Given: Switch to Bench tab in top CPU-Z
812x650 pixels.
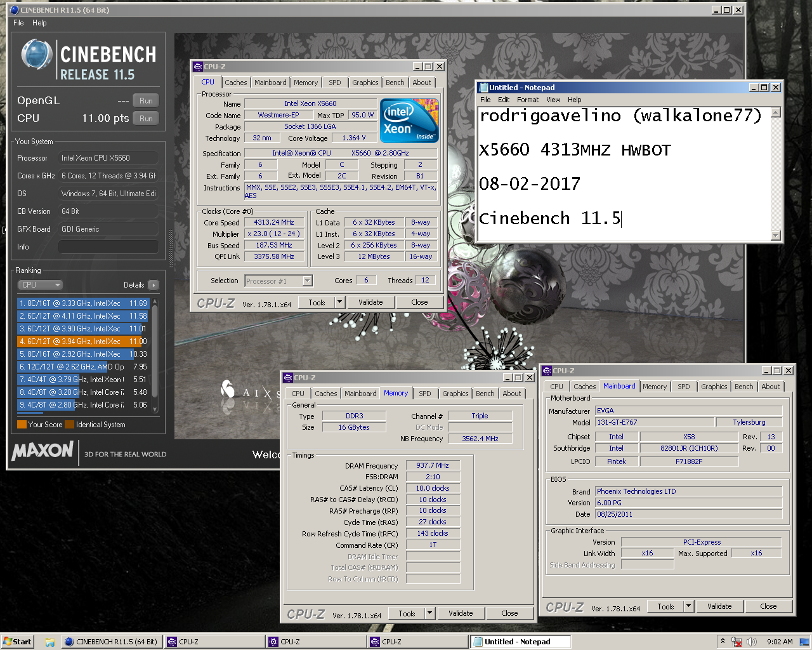Looking at the screenshot, I should coord(395,83).
